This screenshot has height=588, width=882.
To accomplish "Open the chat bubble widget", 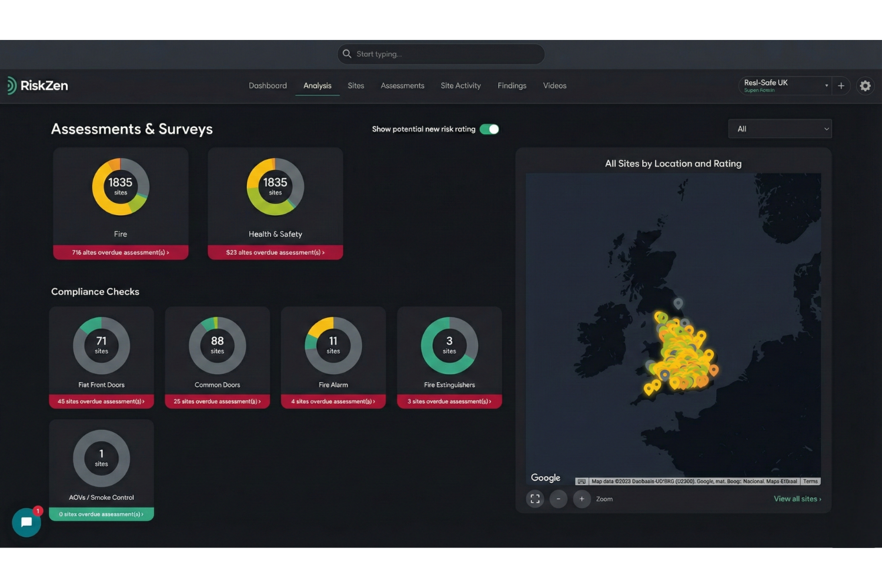I will (x=26, y=522).
